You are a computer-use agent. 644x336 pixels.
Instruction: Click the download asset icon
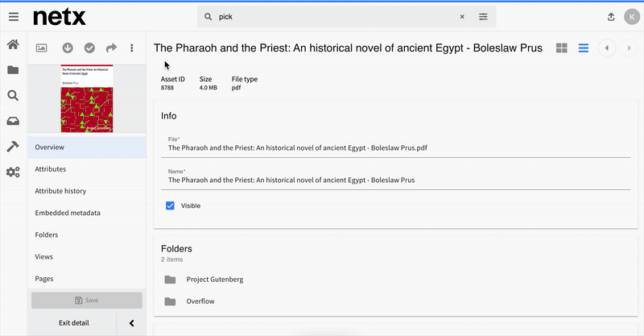[x=68, y=48]
